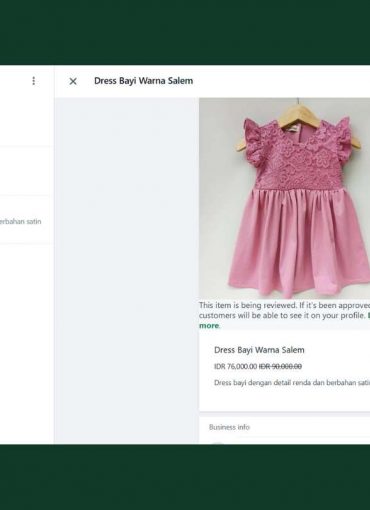Click the wooden hanger in the photo
Screen dimensions: 370x510
tap(298, 122)
